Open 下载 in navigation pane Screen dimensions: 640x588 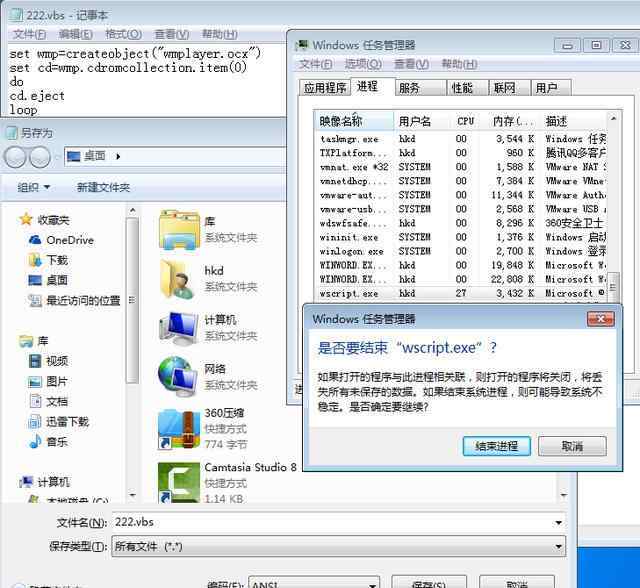[x=48, y=260]
